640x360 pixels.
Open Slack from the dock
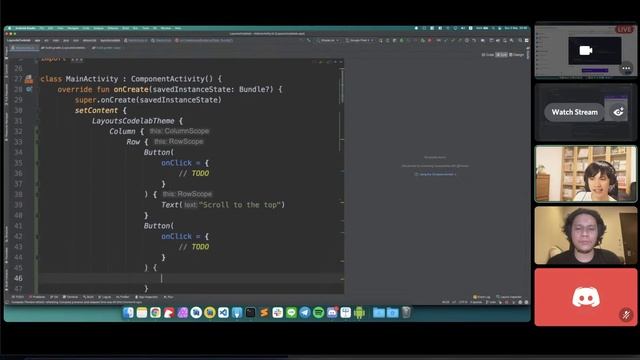click(x=278, y=313)
